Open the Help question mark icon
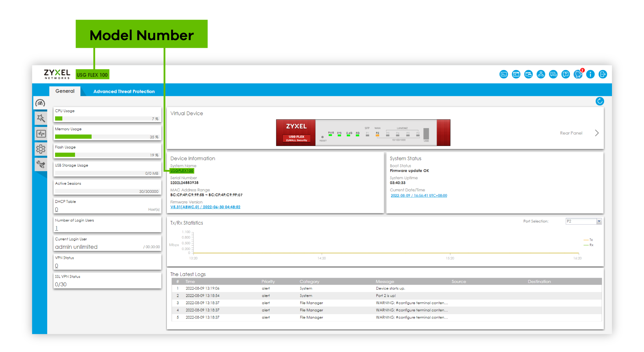Screen dimensions: 644x352 565,74
